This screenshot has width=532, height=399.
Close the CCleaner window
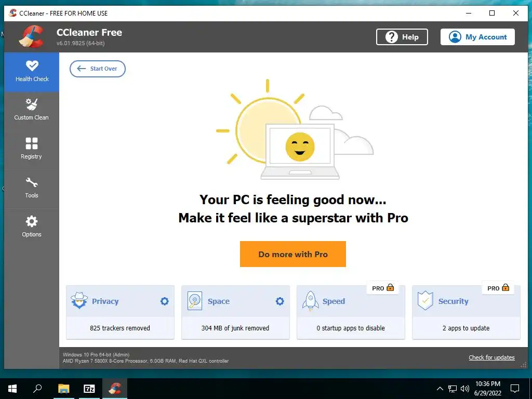coord(516,13)
